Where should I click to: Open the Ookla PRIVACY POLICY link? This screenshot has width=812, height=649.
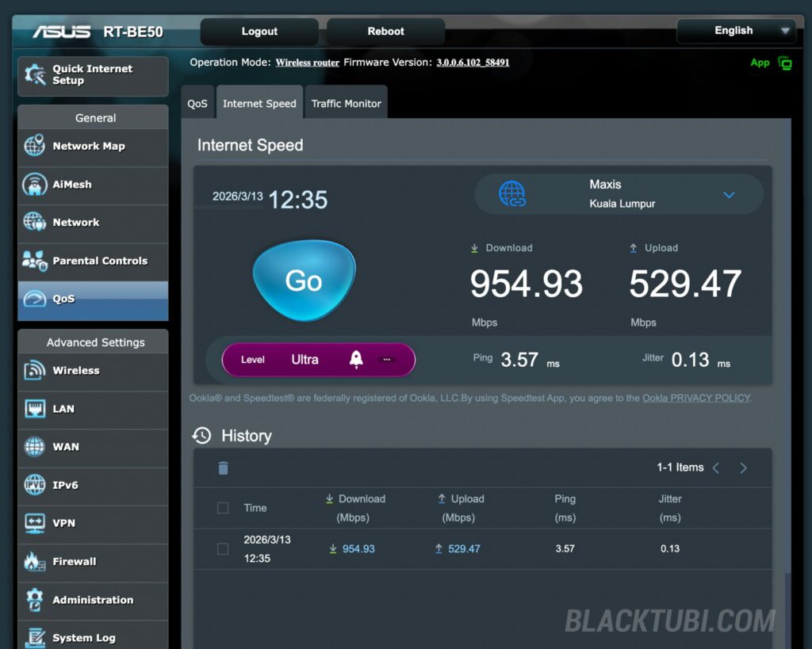click(x=695, y=398)
